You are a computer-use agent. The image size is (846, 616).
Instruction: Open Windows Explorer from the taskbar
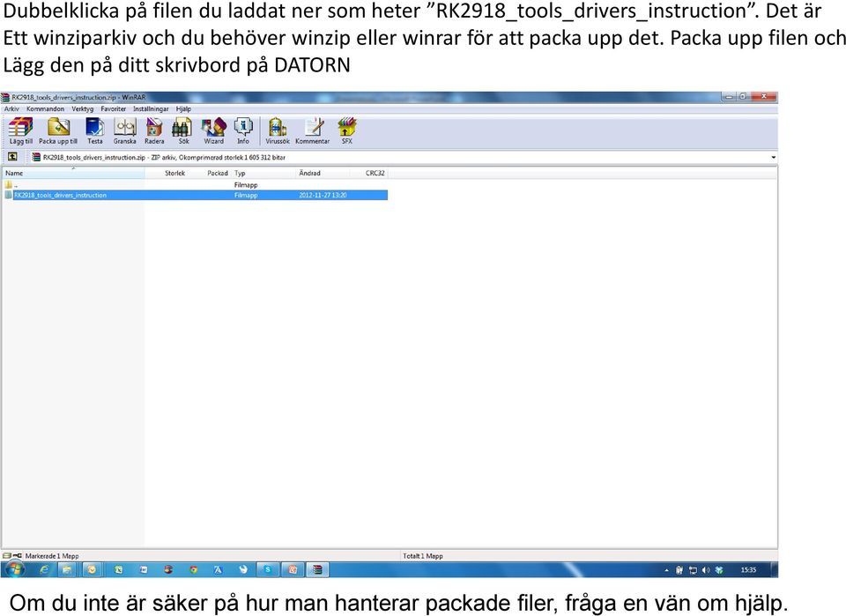(x=67, y=569)
